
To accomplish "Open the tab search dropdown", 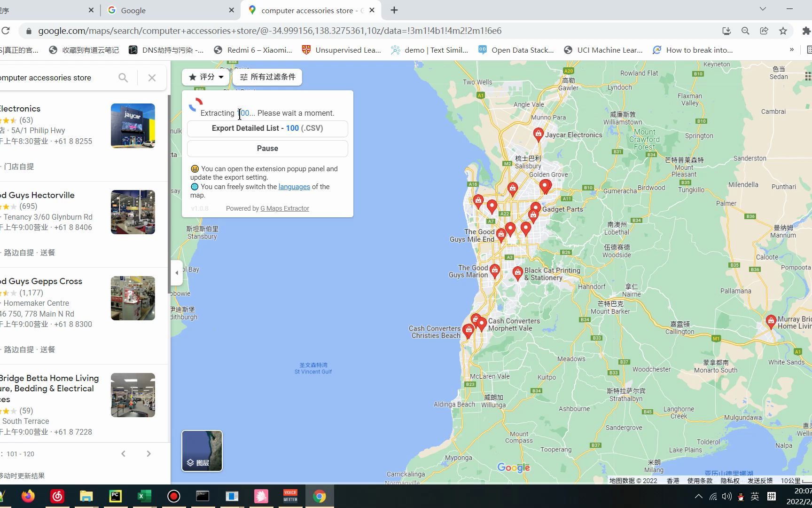I will pos(763,9).
